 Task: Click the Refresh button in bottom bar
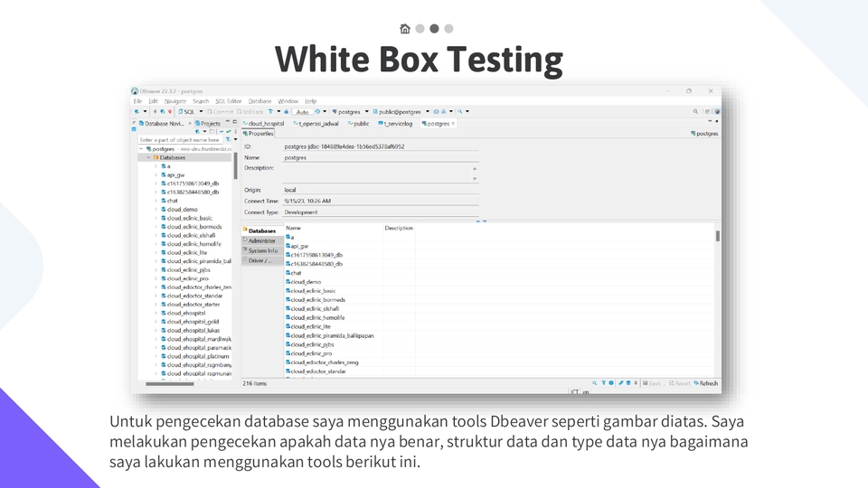(705, 383)
